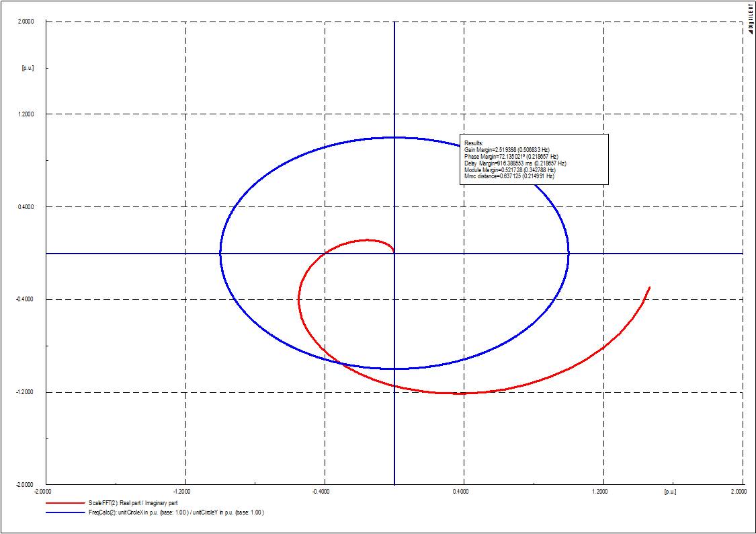Screen dimensions: 756x534
Task: Click the plot origin where the blue axes cross
Action: pyautogui.click(x=394, y=254)
